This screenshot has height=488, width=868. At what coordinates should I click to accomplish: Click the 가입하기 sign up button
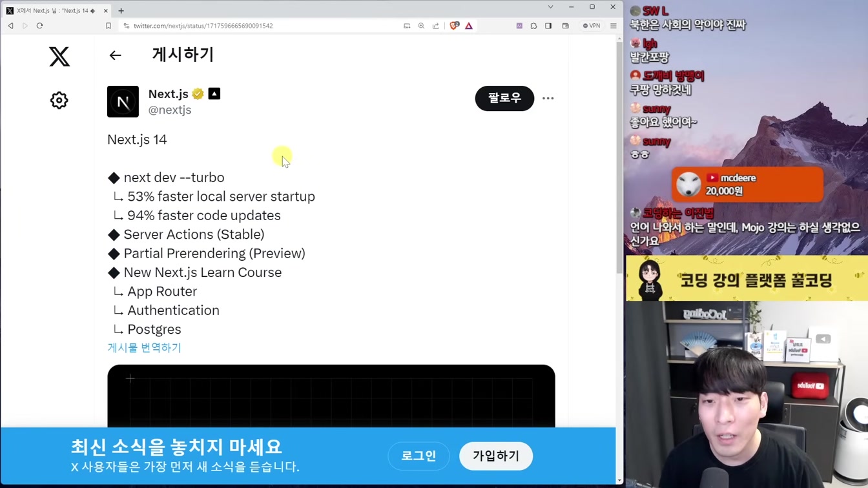pyautogui.click(x=496, y=456)
